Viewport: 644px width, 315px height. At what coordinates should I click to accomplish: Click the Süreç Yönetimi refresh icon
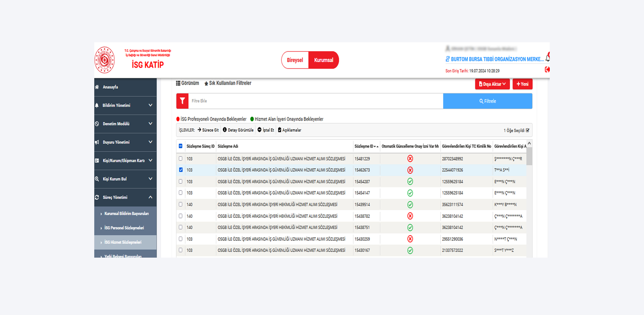coord(97,197)
